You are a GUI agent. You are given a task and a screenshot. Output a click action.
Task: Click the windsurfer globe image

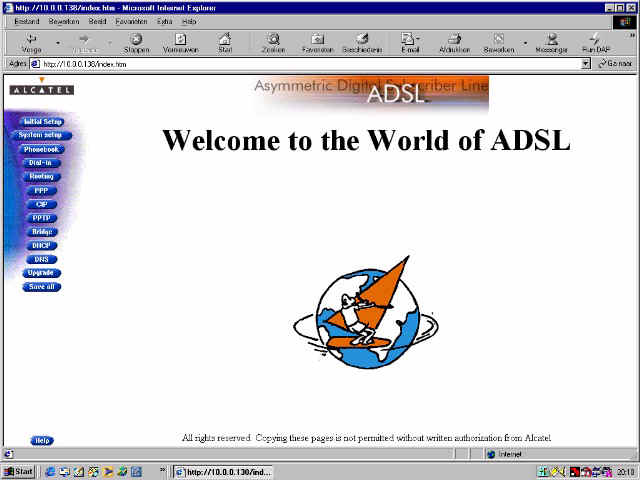point(366,313)
